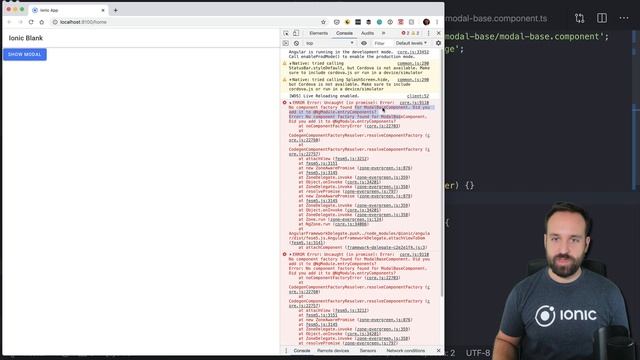The height and width of the screenshot is (360, 640).
Task: Click the UTF-8 encoding in VS Code status bar
Action: point(478,353)
